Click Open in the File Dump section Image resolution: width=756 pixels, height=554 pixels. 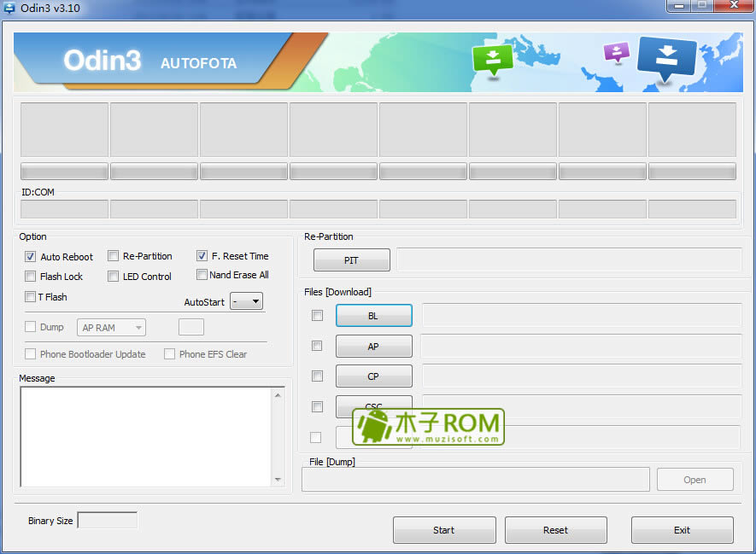(x=694, y=479)
